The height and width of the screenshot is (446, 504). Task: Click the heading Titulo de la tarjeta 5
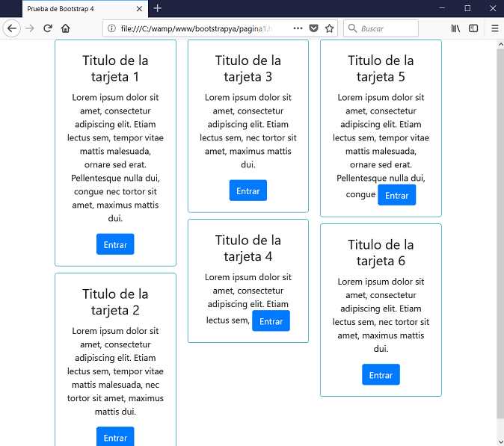[381, 69]
